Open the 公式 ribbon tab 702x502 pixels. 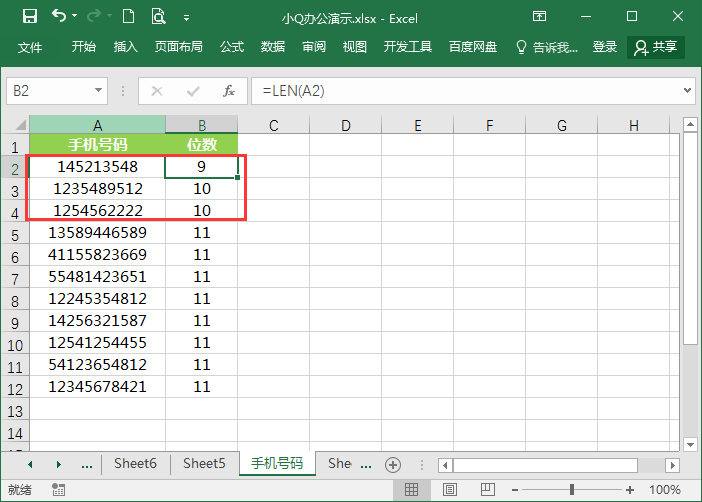[232, 47]
